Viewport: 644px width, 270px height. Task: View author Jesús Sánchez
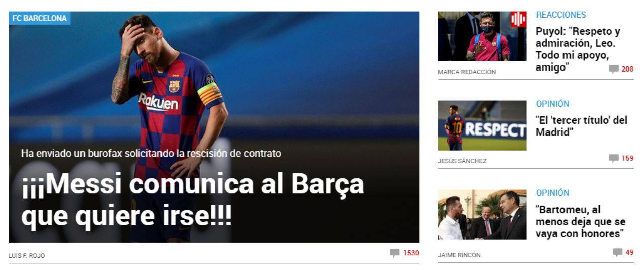(x=462, y=161)
